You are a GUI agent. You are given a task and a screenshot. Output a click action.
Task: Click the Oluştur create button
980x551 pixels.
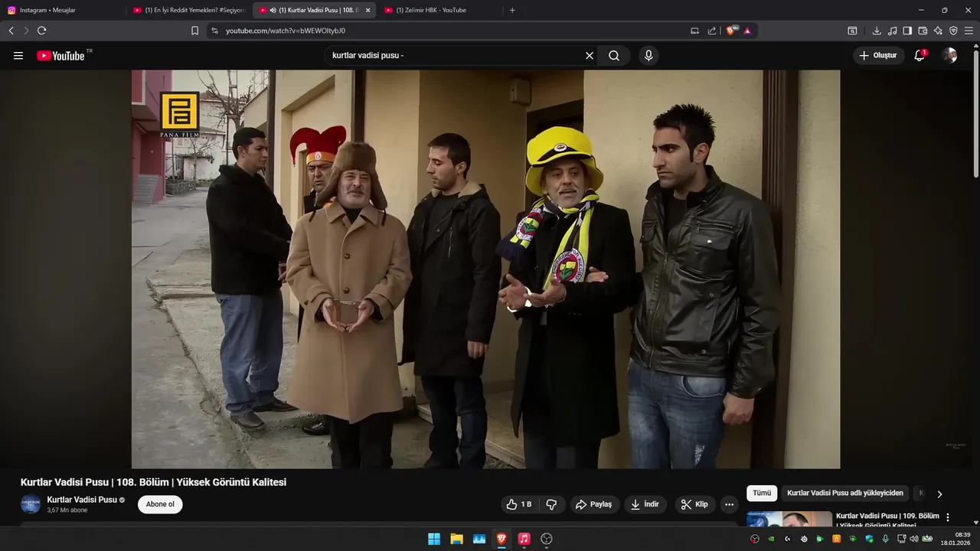pyautogui.click(x=878, y=56)
